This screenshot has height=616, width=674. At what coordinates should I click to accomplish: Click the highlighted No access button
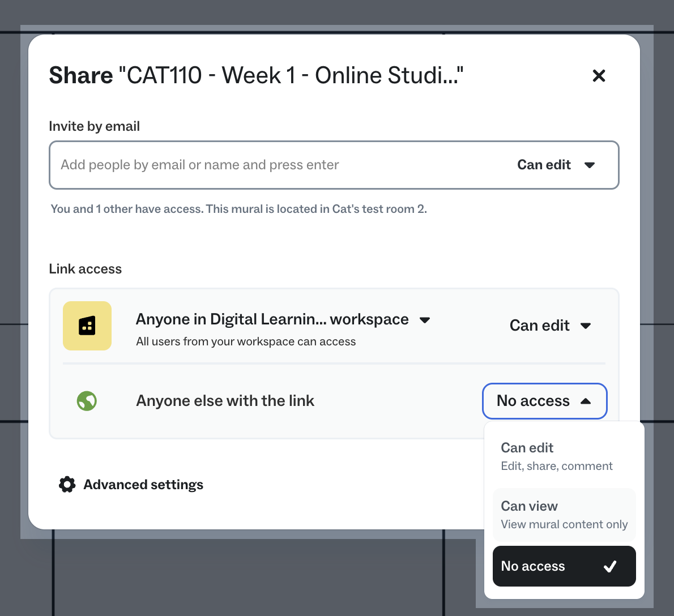click(x=544, y=400)
